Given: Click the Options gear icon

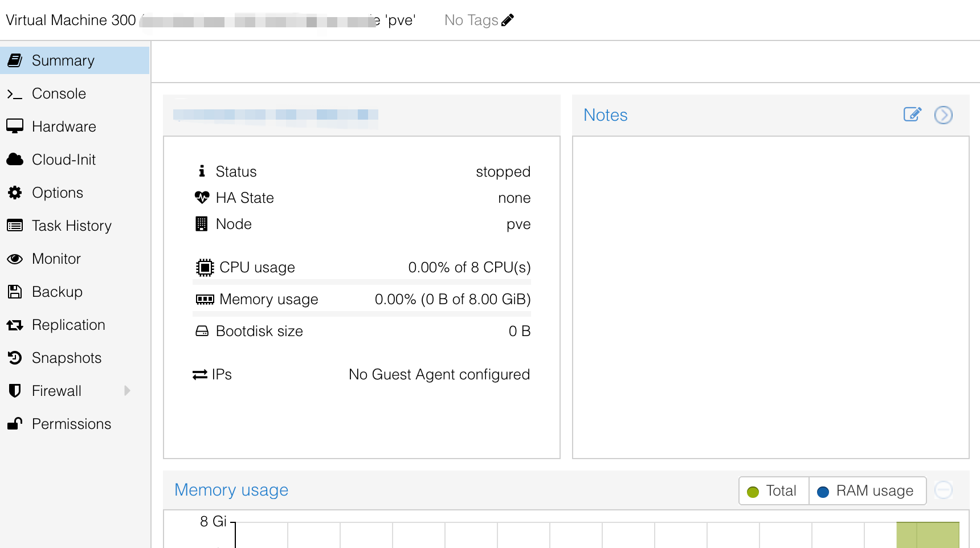Looking at the screenshot, I should tap(15, 193).
